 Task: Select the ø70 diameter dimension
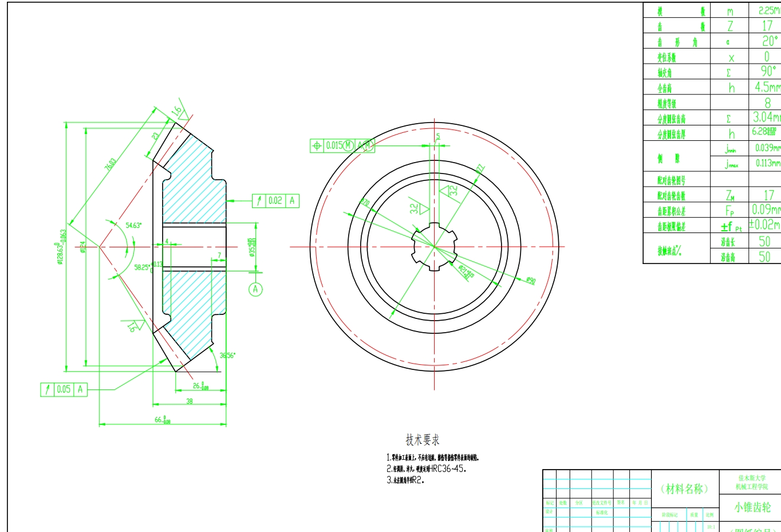[x=365, y=202]
